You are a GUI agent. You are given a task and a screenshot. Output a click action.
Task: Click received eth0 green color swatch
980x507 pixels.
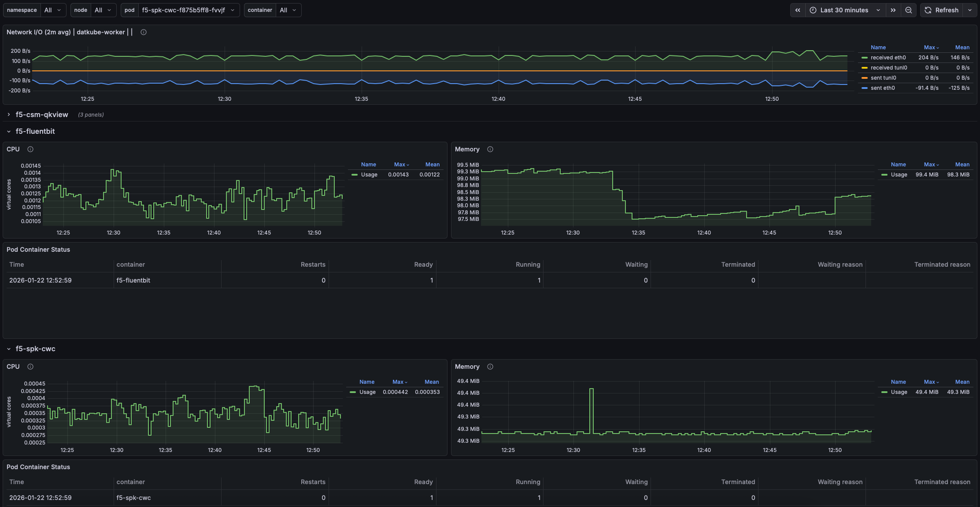[865, 58]
